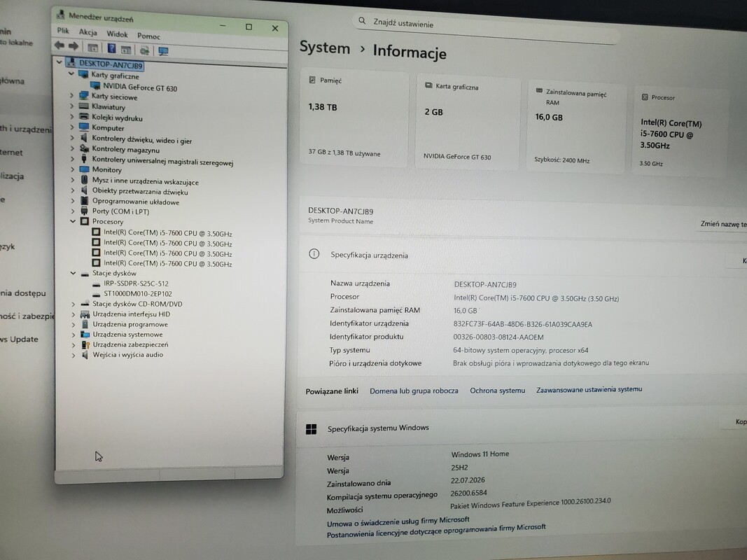
Task: Open the Akcja menu
Action: click(x=88, y=32)
